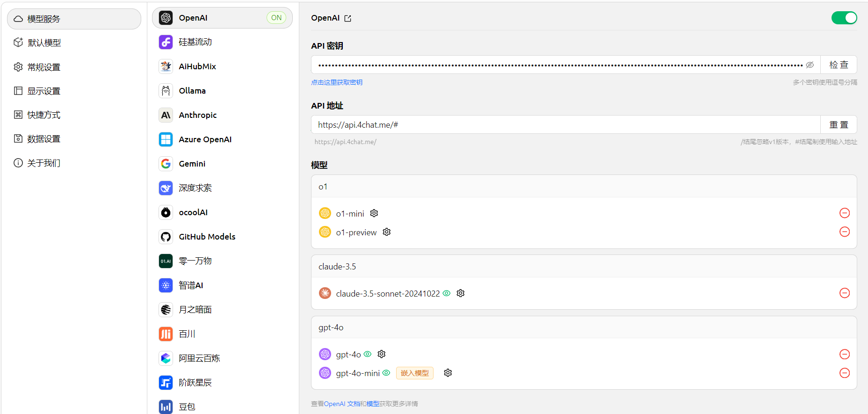Screen dimensions: 868x414
Task: Open 常规设置 settings section
Action: [x=74, y=67]
